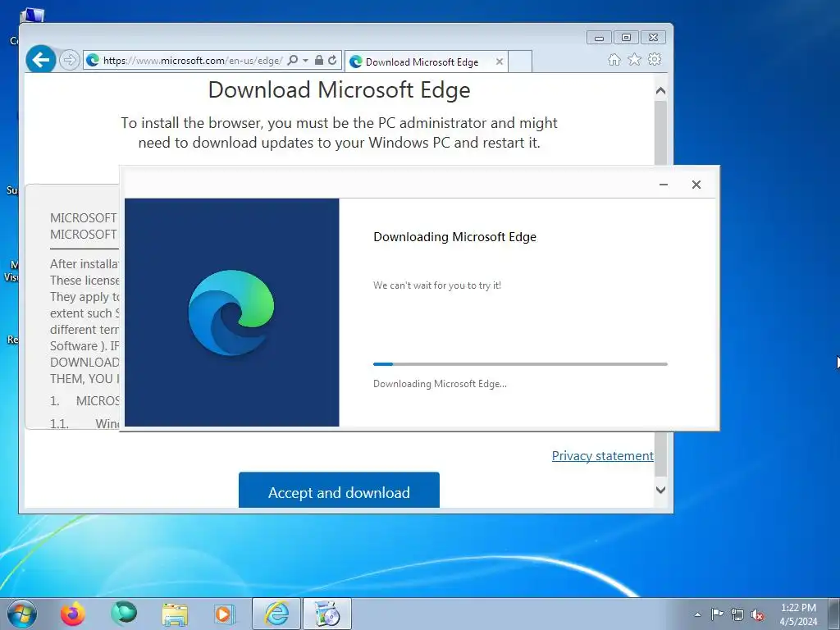This screenshot has width=840, height=630.
Task: Switch to Internet Explorer taskbar button
Action: tap(276, 614)
